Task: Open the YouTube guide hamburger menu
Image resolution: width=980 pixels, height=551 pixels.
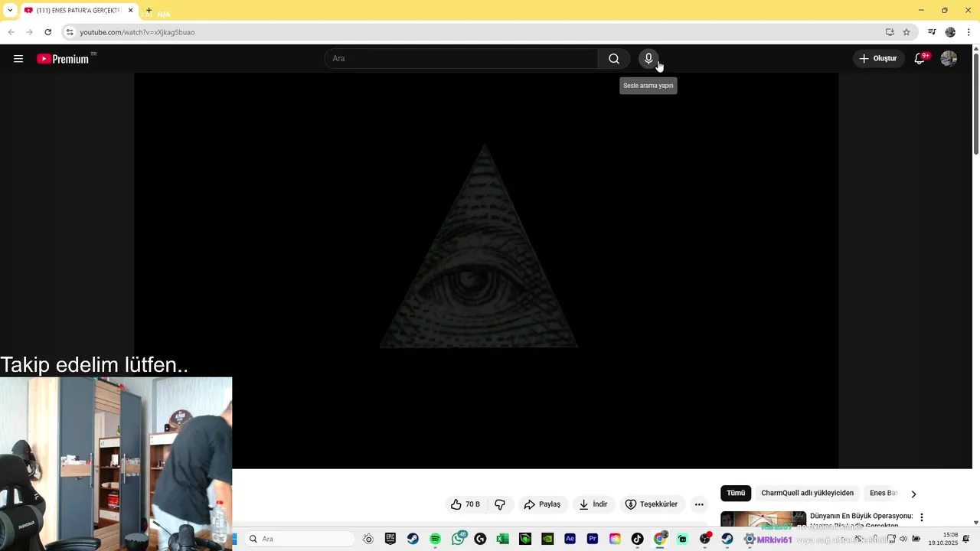Action: pyautogui.click(x=18, y=59)
